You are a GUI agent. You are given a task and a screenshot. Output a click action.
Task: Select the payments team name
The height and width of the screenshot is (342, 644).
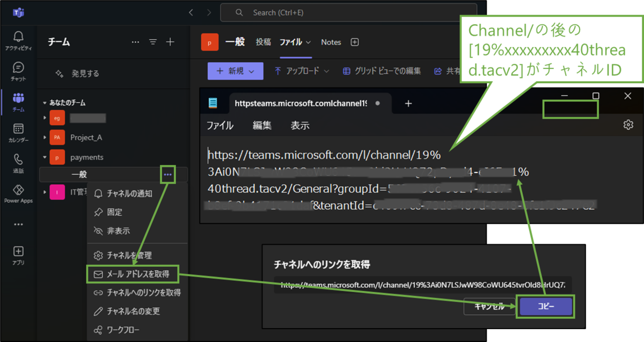point(87,157)
